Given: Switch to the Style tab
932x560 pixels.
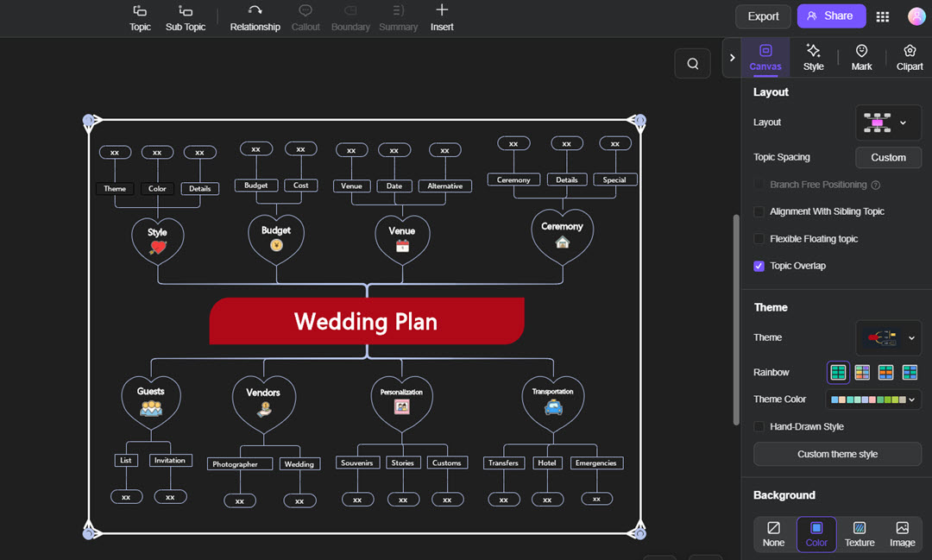Looking at the screenshot, I should click(813, 57).
